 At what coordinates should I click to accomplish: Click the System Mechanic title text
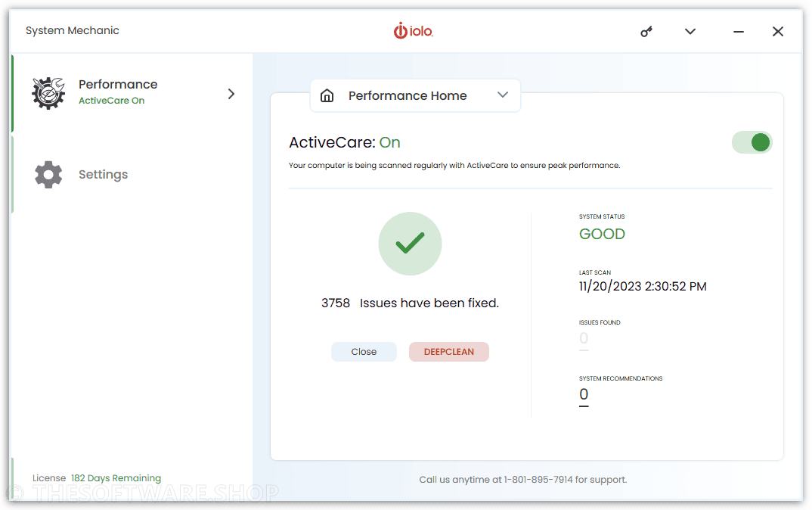73,30
